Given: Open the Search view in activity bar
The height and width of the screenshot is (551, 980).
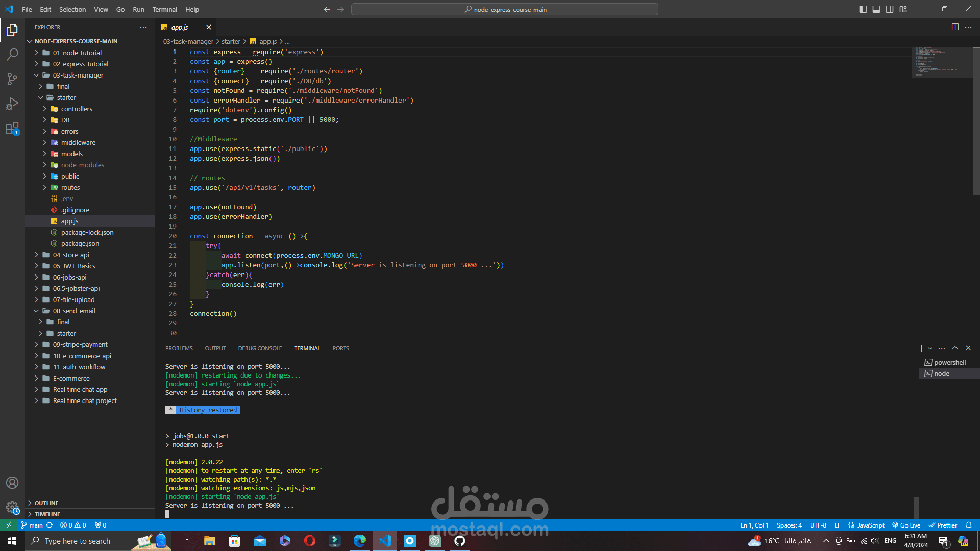Looking at the screenshot, I should pyautogui.click(x=12, y=54).
